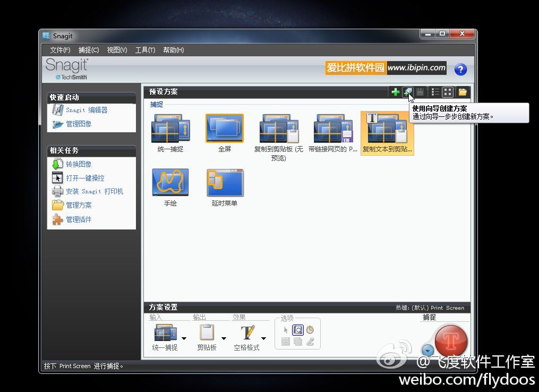Open the blue capture mode dropdown
The height and width of the screenshot is (392, 539).
coord(427,351)
